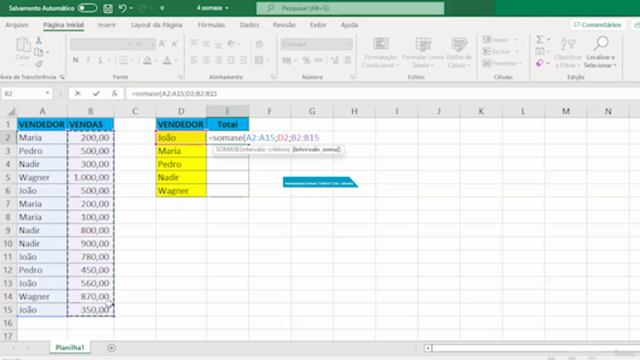Open the Dados tab
Screen dimensions: 640x360
[249, 25]
